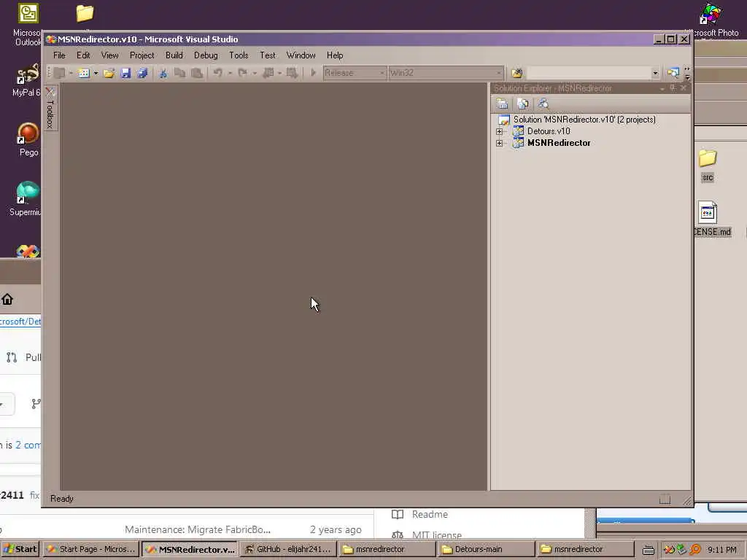Viewport: 747px width, 560px height.
Task: Click the Windows Start button
Action: pyautogui.click(x=20, y=549)
